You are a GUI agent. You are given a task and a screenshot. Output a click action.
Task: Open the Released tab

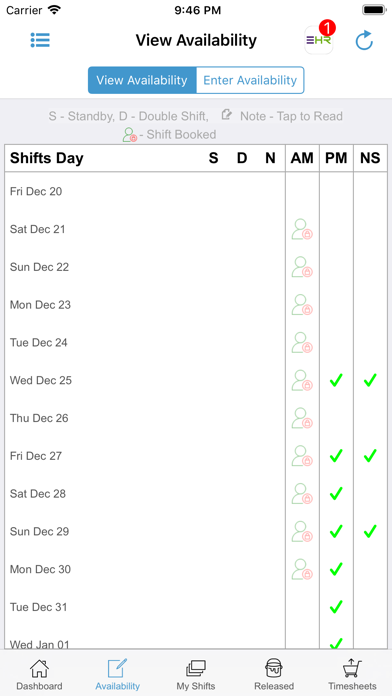point(274,674)
